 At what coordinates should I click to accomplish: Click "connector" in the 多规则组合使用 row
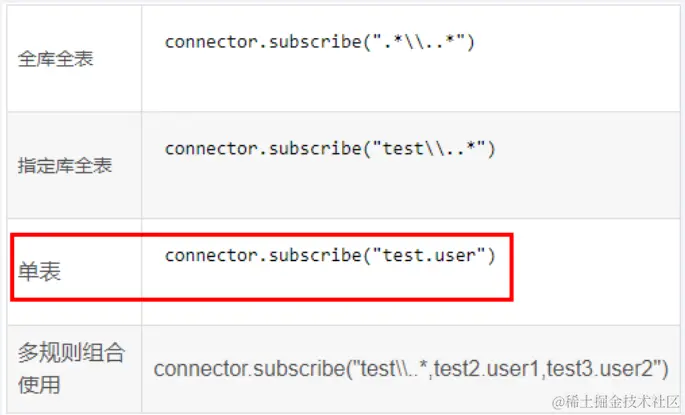[x=197, y=368]
